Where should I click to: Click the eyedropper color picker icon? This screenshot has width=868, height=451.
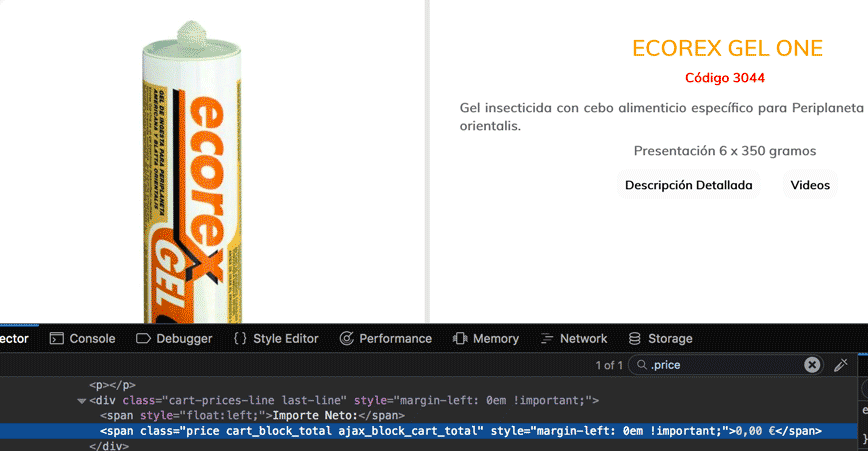coord(841,365)
